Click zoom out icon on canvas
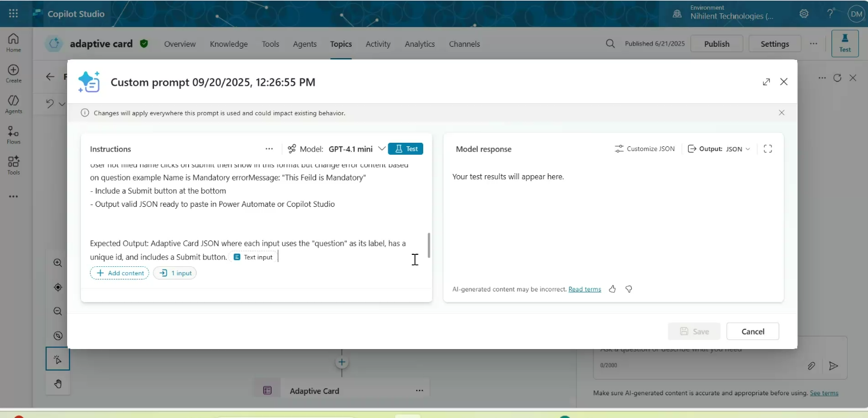Image resolution: width=868 pixels, height=418 pixels. click(x=58, y=311)
